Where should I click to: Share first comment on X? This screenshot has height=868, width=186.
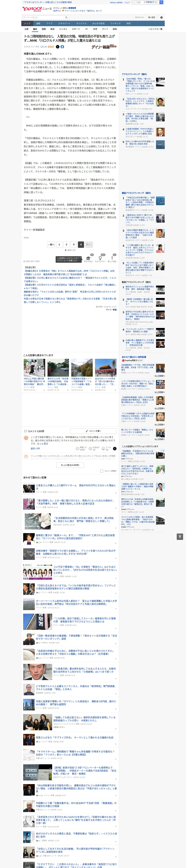coord(114,448)
